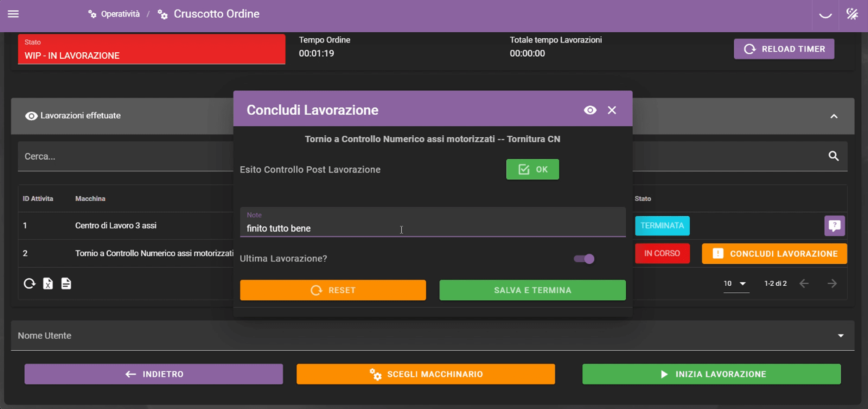868x409 pixels.
Task: Click the document export icon
Action: [x=66, y=284]
